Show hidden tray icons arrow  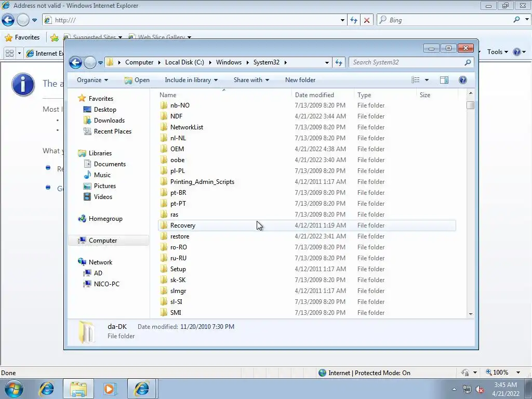point(454,390)
